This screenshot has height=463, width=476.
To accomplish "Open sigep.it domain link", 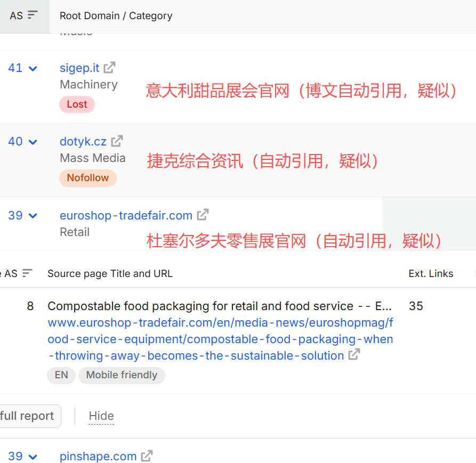I will [x=79, y=68].
